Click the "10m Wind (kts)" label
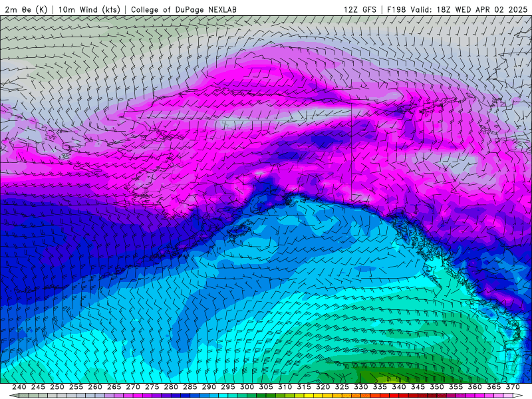The height and width of the screenshot is (399, 532). [x=89, y=9]
